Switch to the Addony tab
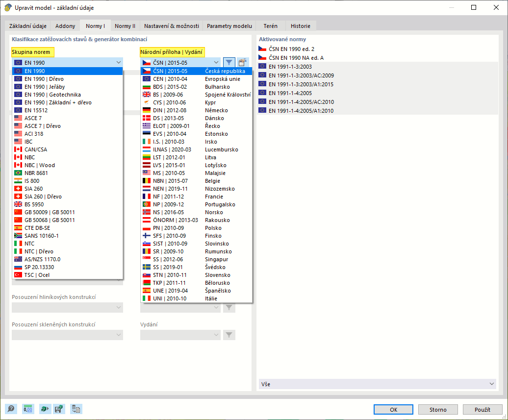 (x=65, y=26)
